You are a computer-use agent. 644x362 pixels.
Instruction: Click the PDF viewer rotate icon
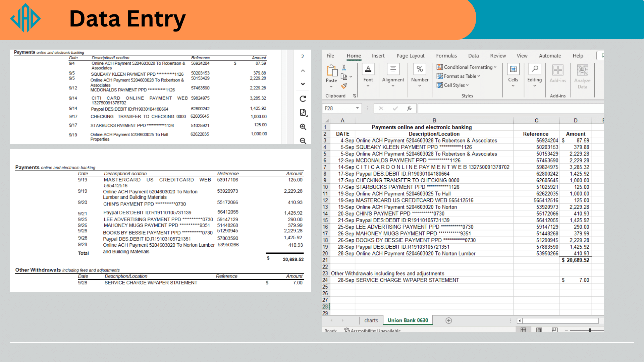pos(303,99)
